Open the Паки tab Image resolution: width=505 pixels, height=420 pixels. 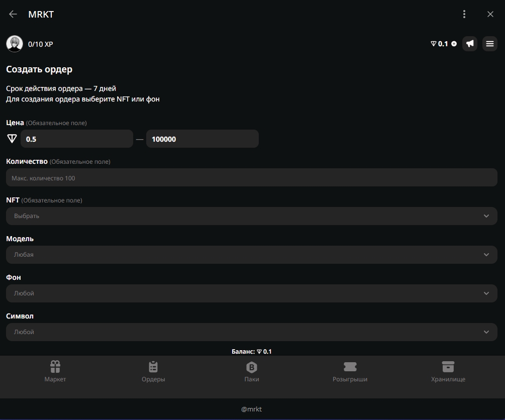click(x=252, y=372)
